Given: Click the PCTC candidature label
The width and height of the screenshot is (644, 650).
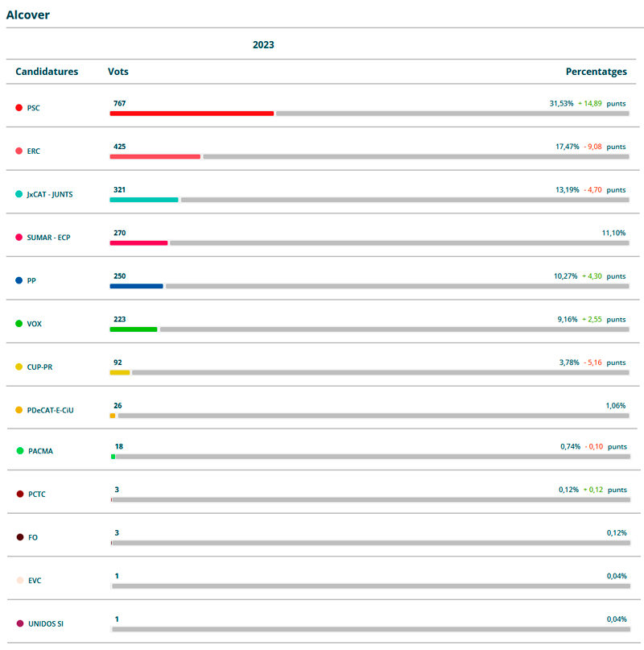Looking at the screenshot, I should click(x=36, y=494).
